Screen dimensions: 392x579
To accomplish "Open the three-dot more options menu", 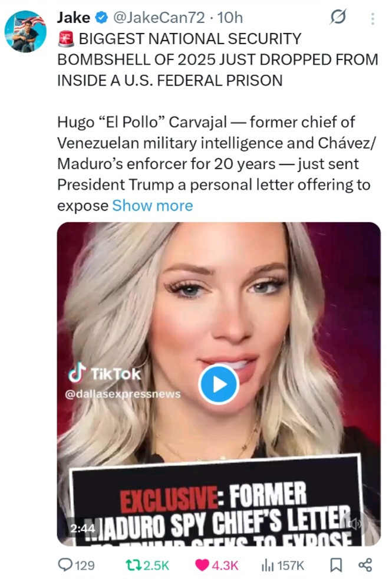I will [x=372, y=19].
